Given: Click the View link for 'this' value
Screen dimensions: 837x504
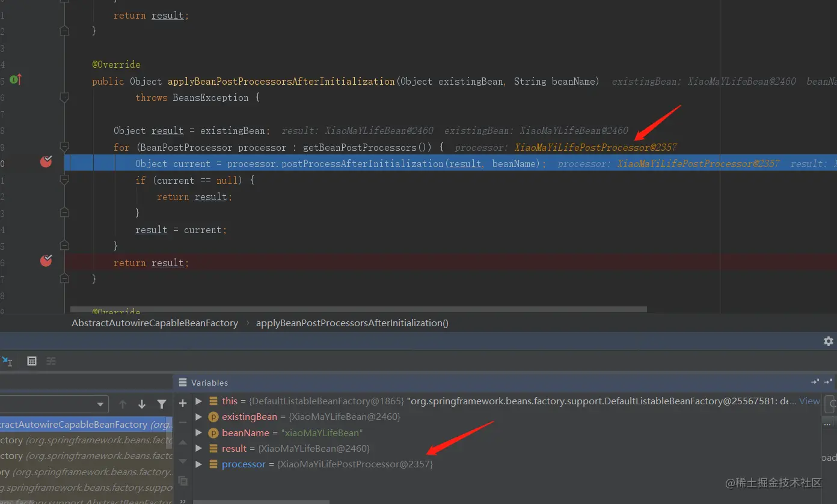Looking at the screenshot, I should (x=809, y=401).
